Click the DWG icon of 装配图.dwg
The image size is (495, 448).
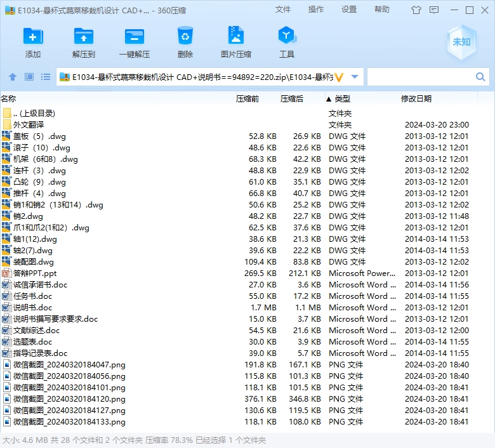coord(6,261)
